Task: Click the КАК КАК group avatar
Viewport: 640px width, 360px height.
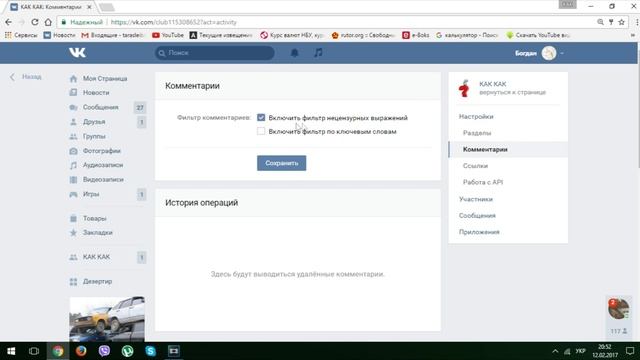Action: point(464,88)
